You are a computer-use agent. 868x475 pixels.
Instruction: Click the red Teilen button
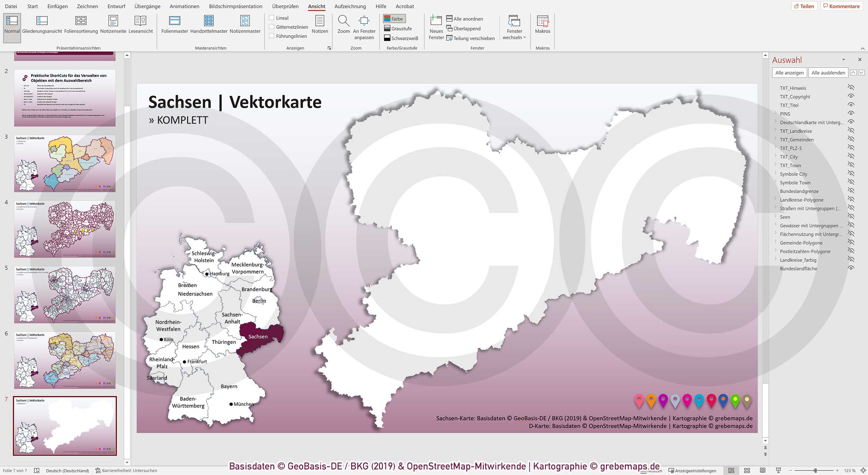coord(805,6)
